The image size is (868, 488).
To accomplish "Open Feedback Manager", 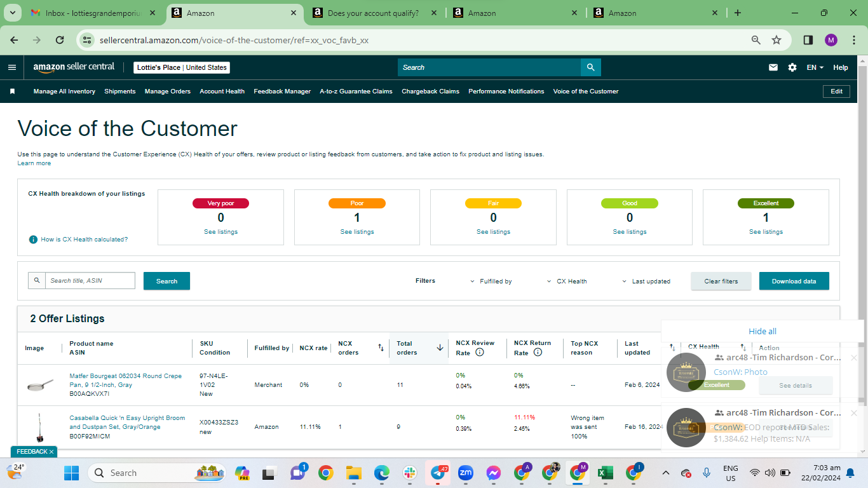I will [x=282, y=91].
